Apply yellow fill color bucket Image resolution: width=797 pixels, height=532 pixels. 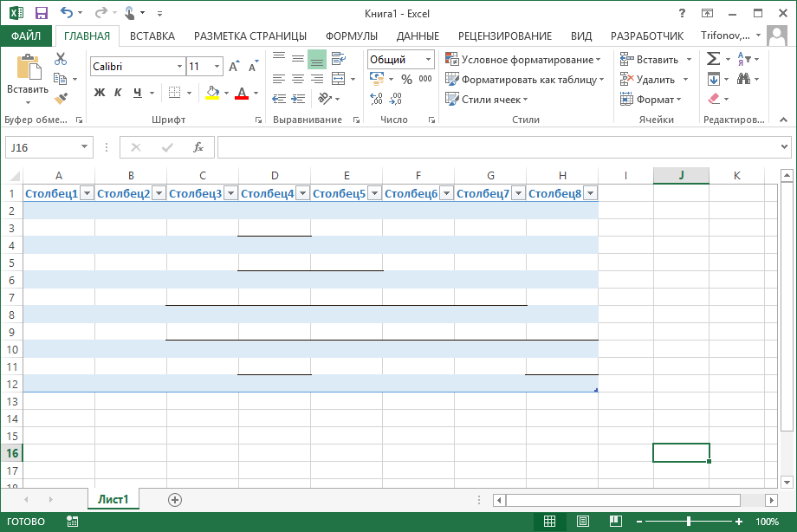tap(212, 93)
